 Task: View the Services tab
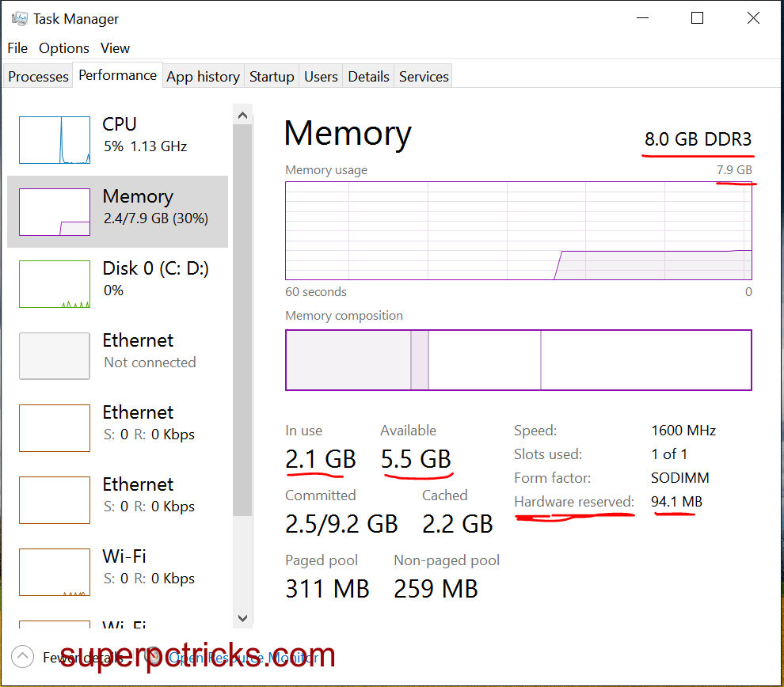point(423,76)
